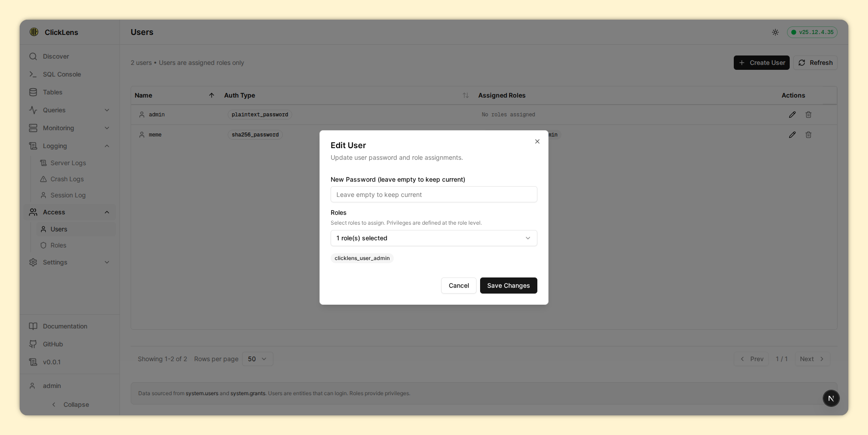
Task: Open the roles selection dropdown
Action: point(434,238)
